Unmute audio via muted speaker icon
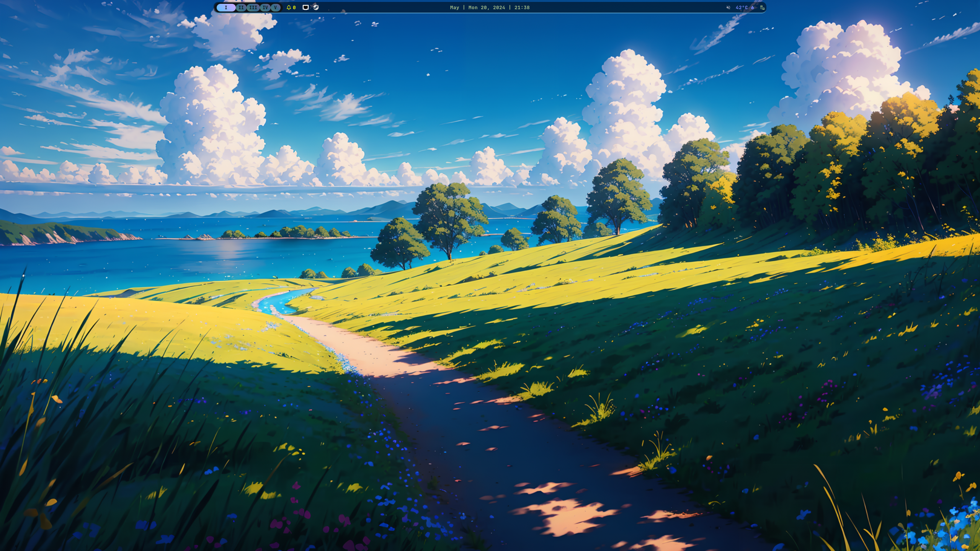 (728, 7)
